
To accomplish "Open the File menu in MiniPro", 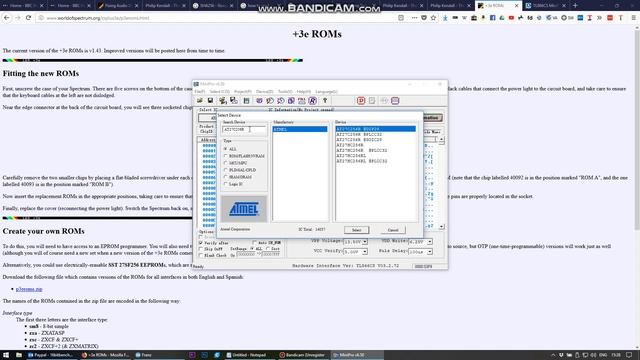I will click(x=200, y=91).
